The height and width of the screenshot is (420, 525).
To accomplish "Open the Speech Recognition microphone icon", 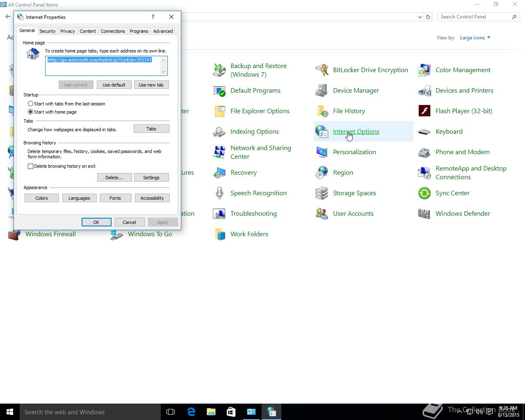I will coord(219,193).
